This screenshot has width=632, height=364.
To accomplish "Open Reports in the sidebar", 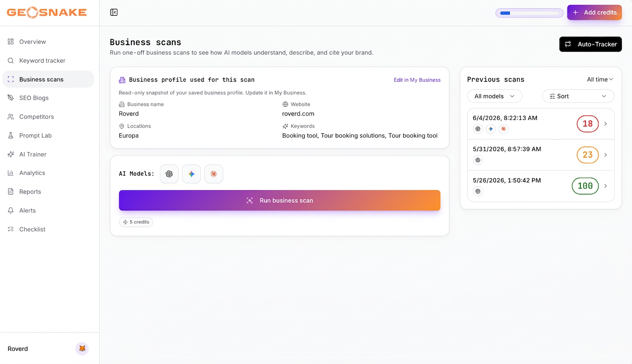I will (48, 192).
